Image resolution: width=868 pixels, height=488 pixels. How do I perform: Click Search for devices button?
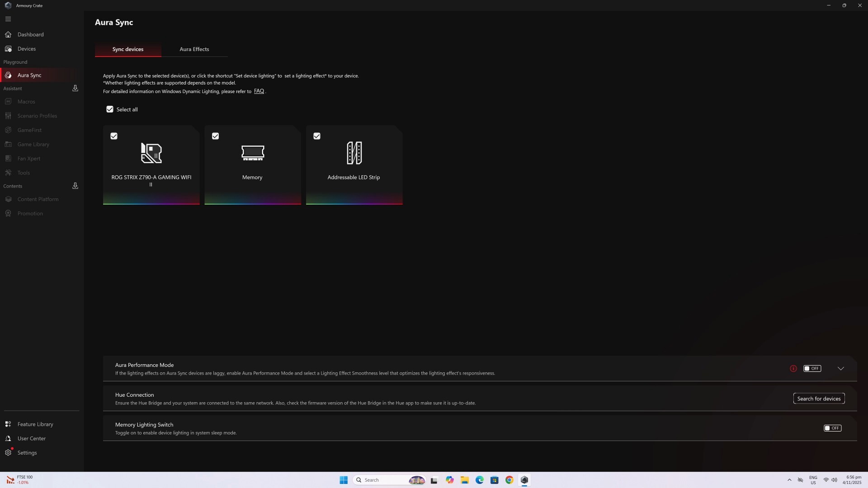[819, 399]
